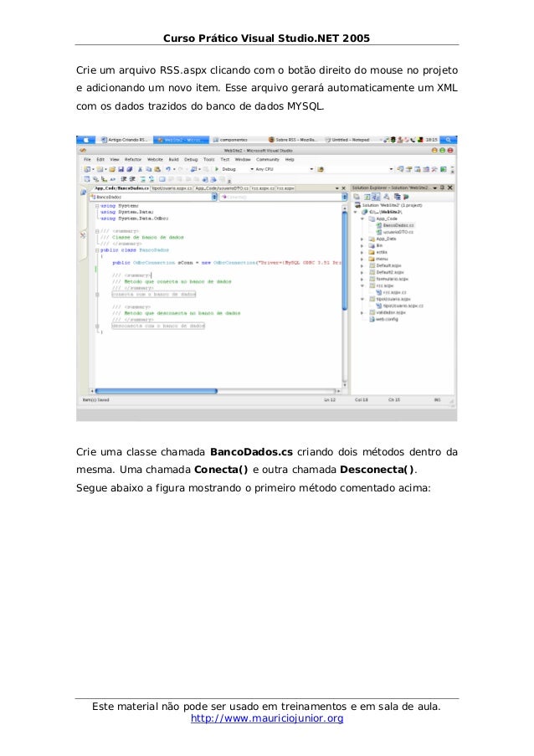This screenshot has width=534, height=756.
Task: Expand the Default.aspx node
Action: click(362, 266)
